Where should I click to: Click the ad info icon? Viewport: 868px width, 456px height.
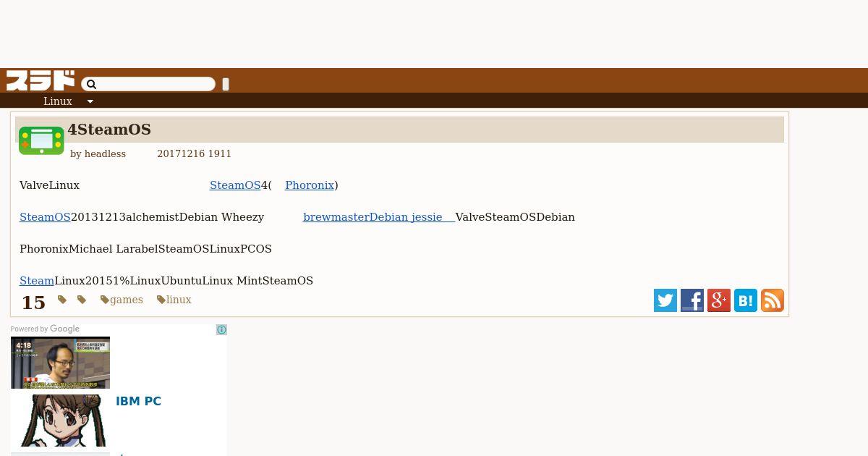point(221,330)
